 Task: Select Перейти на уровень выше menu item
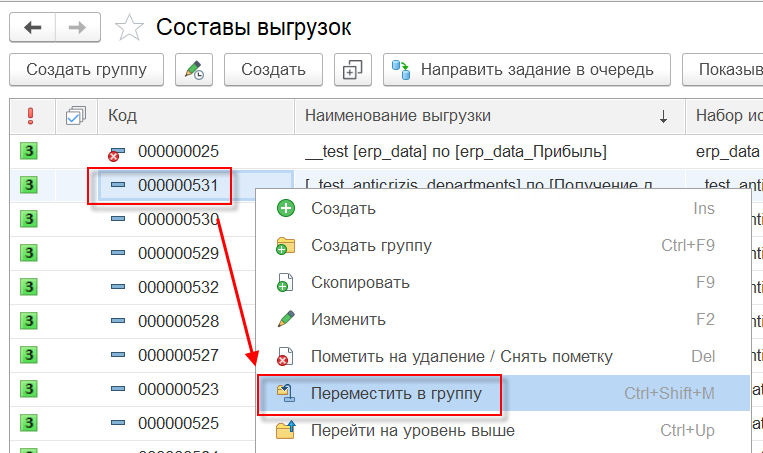(x=412, y=431)
